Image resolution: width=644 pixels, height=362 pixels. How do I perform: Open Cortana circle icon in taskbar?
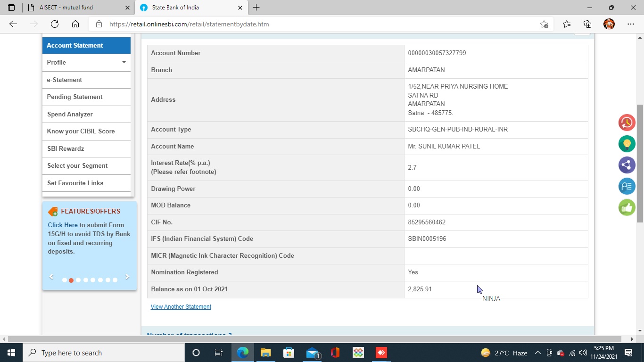point(196,353)
